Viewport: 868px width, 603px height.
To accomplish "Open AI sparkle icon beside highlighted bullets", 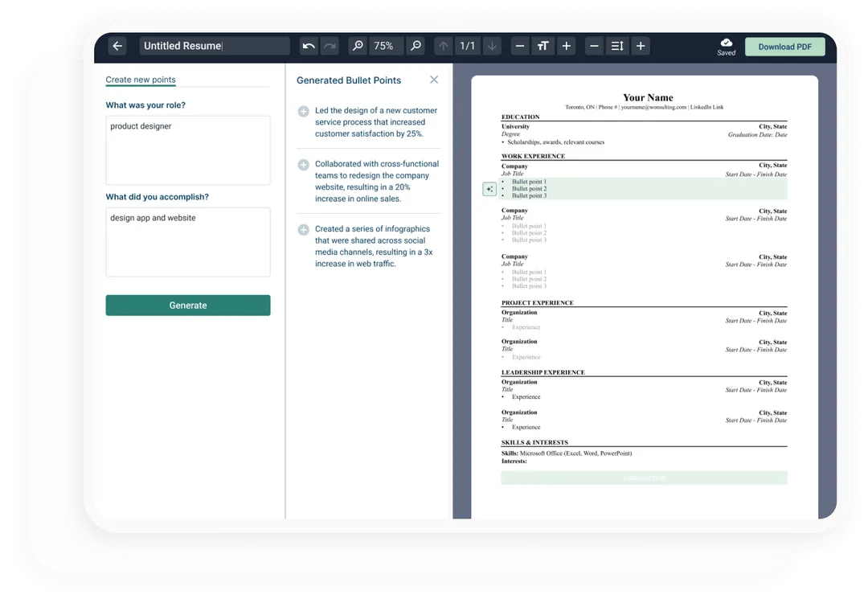I will tap(489, 189).
